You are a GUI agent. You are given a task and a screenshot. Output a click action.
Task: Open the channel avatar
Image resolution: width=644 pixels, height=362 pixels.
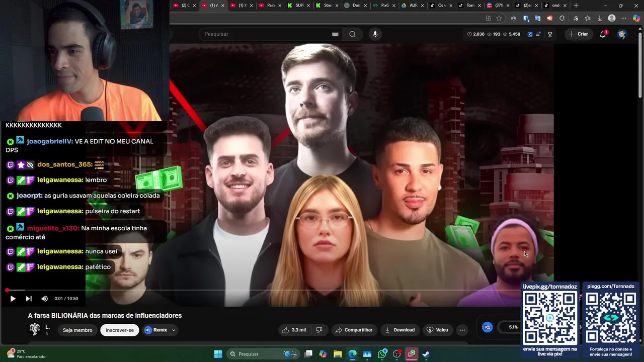pyautogui.click(x=35, y=329)
